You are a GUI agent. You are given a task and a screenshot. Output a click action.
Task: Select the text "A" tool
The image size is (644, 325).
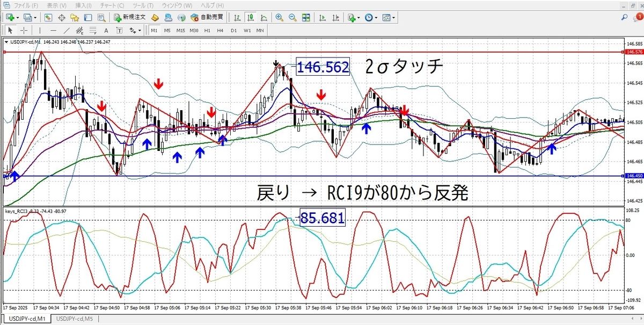[106, 31]
